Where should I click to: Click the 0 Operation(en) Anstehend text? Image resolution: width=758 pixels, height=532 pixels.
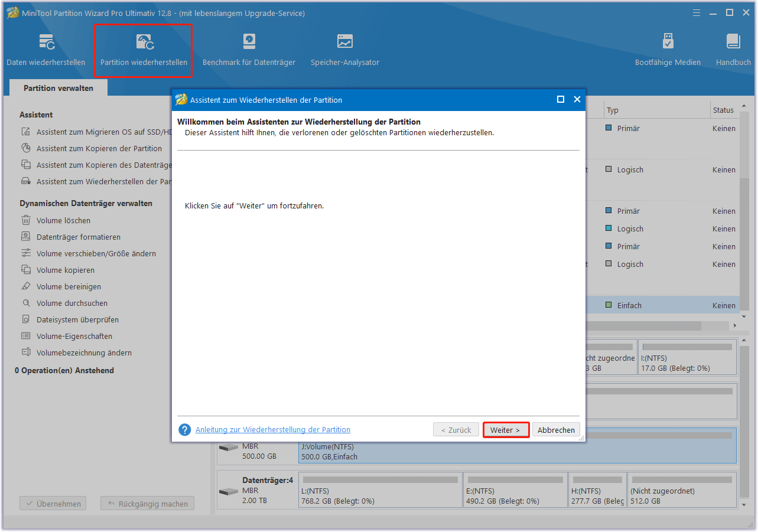(64, 370)
